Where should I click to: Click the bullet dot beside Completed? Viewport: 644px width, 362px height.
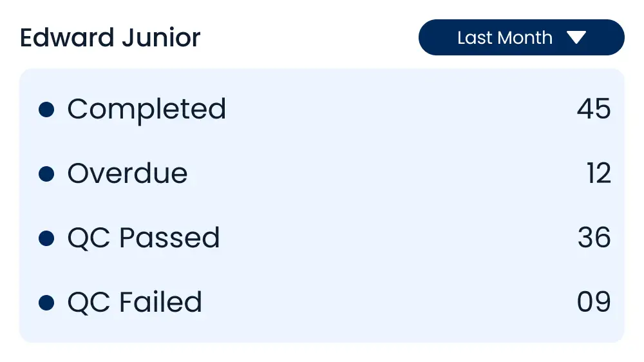tap(46, 110)
